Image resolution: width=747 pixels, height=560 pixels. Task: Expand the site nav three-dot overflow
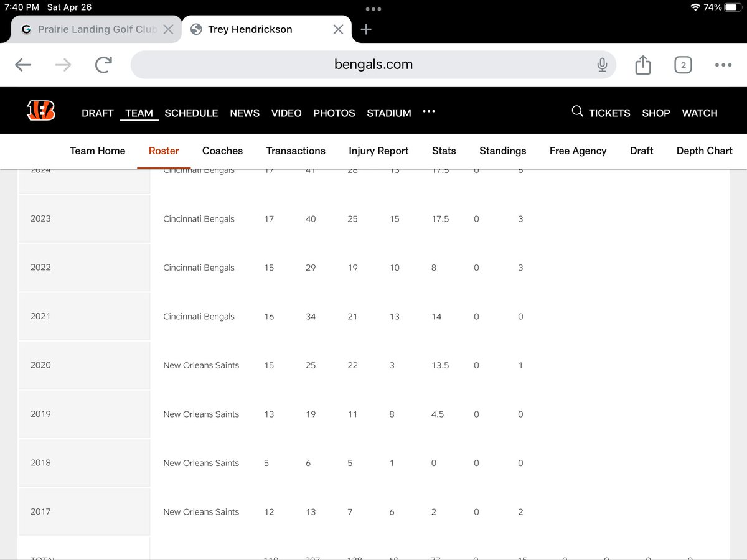point(429,111)
